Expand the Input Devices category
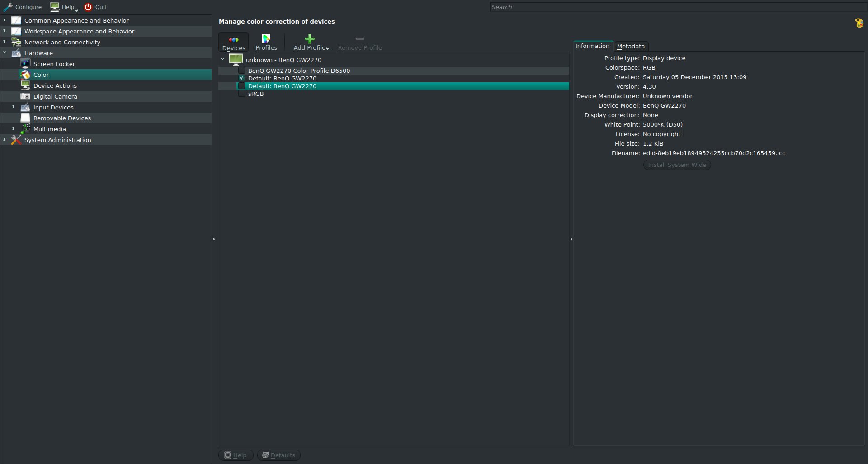 (14, 107)
